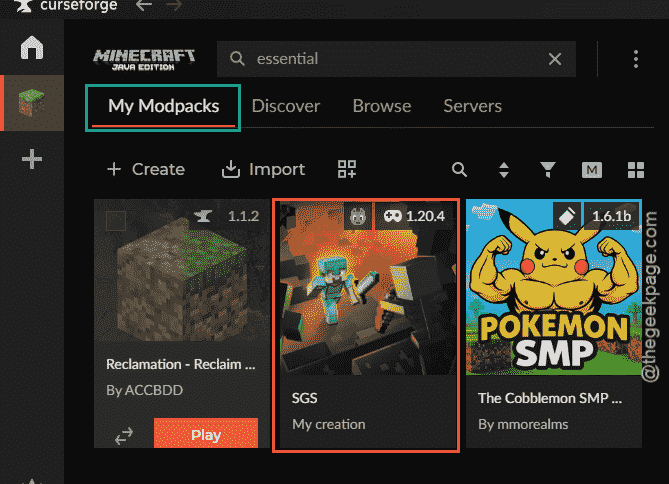This screenshot has width=669, height=484.
Task: Click the magnifier icon in search bar
Action: coord(237,58)
